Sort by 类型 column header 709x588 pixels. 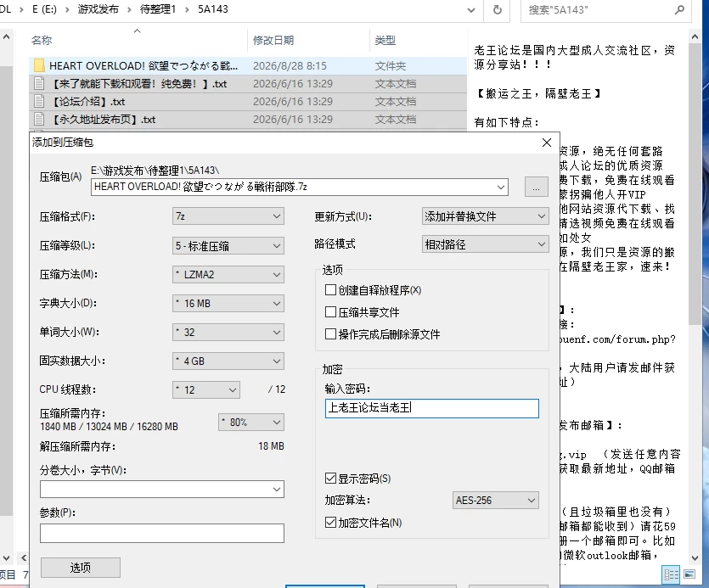pyautogui.click(x=385, y=41)
